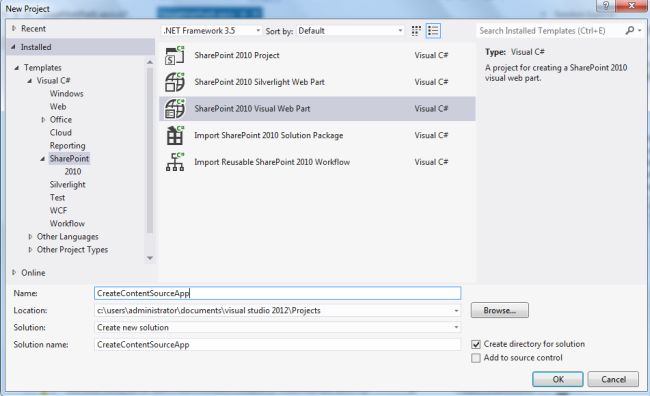Viewport: 650px width, 396px height.
Task: Click the Solution name input field
Action: [x=277, y=345]
